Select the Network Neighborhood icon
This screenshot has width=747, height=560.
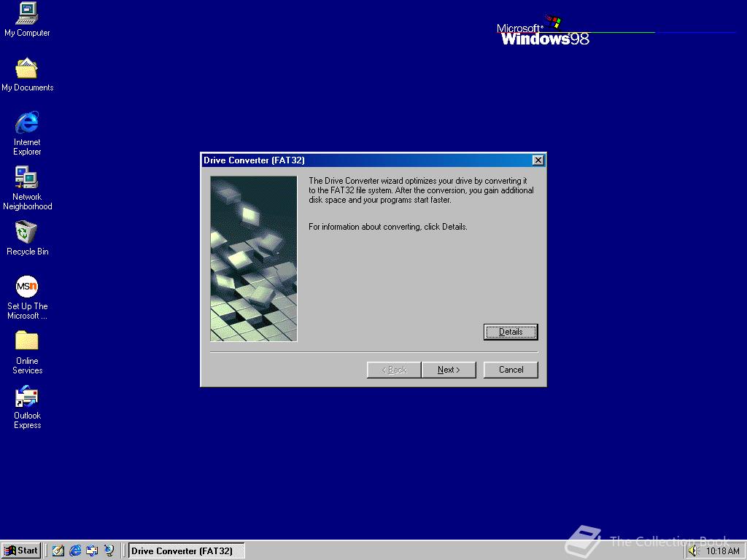coord(27,188)
